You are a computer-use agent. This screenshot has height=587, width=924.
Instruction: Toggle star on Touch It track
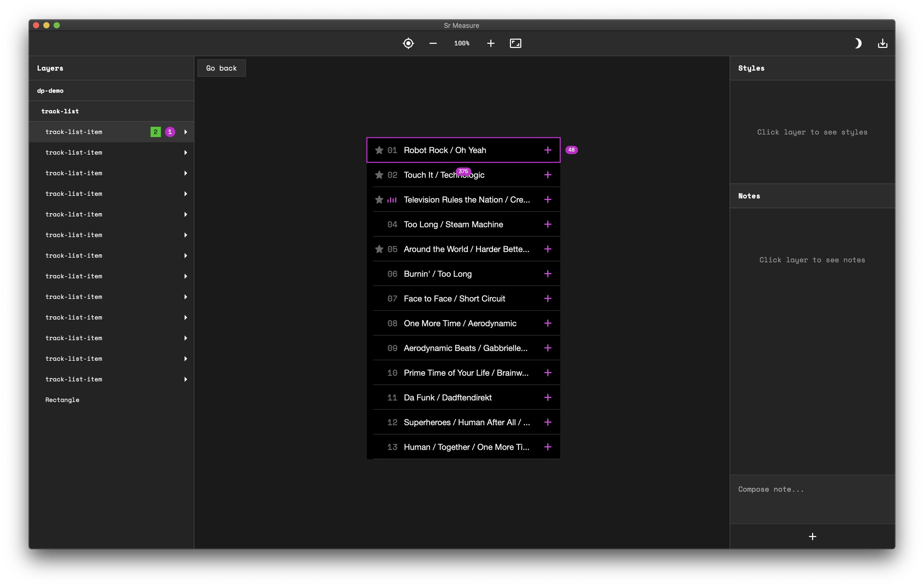click(379, 175)
